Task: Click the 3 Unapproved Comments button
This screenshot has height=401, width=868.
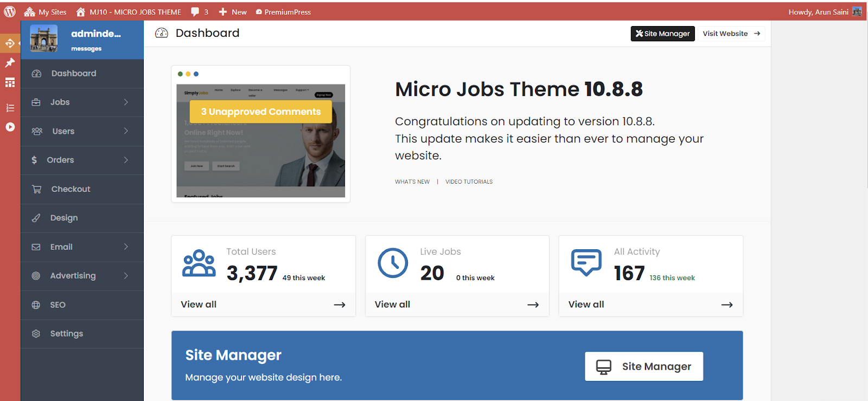Action: pyautogui.click(x=261, y=112)
